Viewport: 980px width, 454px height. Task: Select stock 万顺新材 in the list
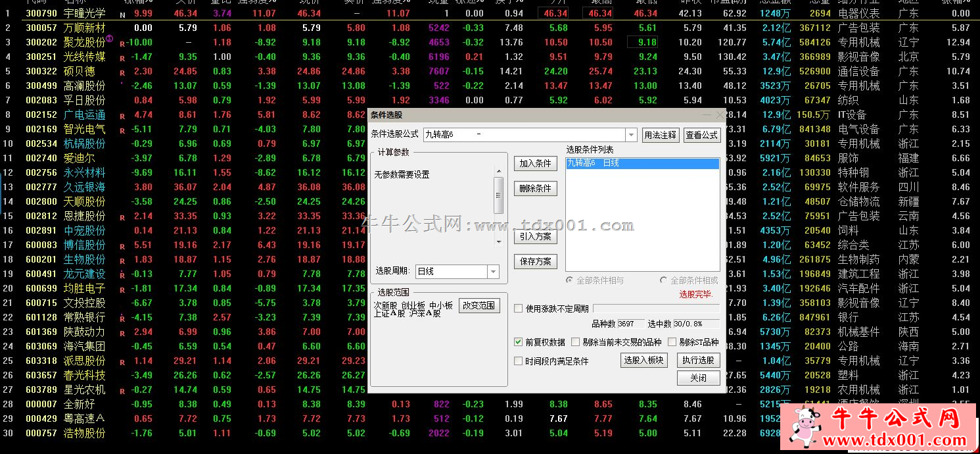click(84, 28)
